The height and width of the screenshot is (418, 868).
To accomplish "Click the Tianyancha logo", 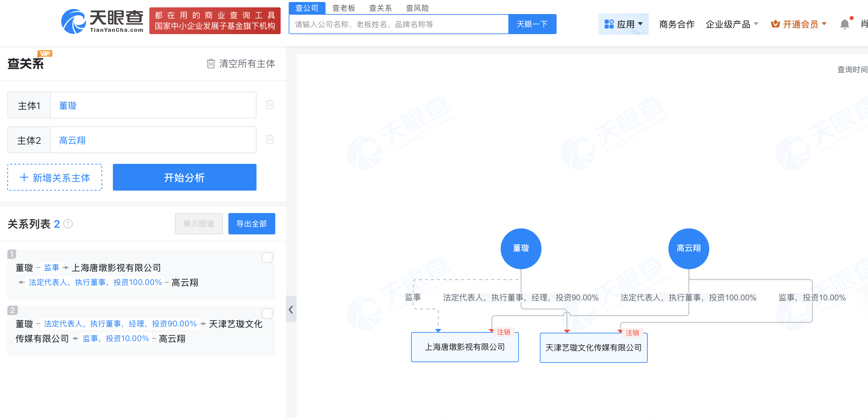I will (102, 21).
